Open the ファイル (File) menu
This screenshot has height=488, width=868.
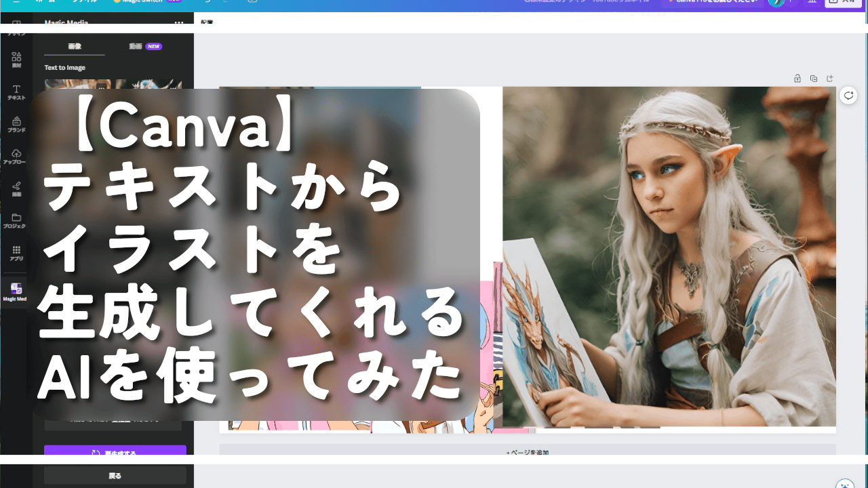[85, 1]
